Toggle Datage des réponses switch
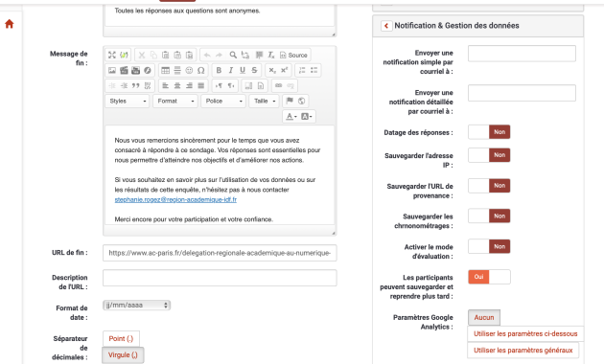 489,132
